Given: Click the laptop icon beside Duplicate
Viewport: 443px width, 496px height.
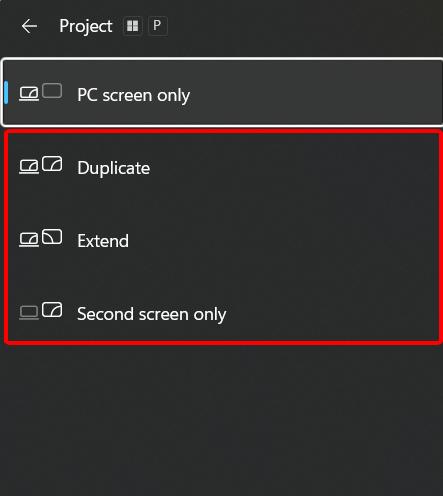Looking at the screenshot, I should click(29, 167).
